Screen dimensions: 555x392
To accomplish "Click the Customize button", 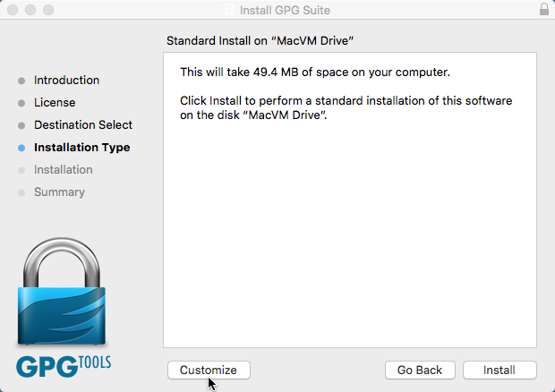I will coord(209,370).
